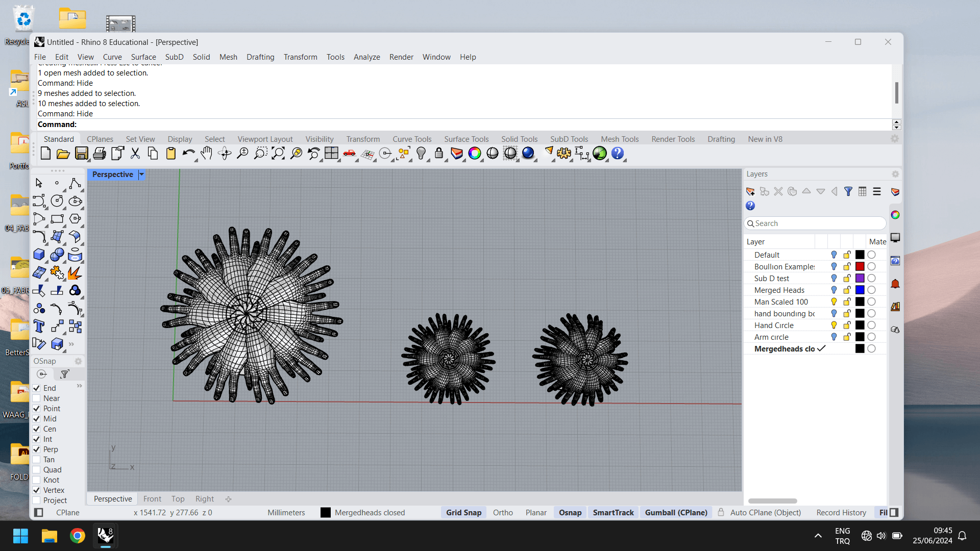This screenshot has height=551, width=980.
Task: Open the toolbar tabs gear options menu
Action: [895, 139]
